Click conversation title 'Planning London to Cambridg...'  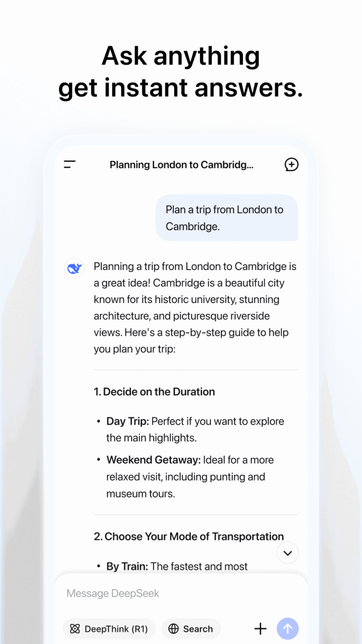(x=181, y=165)
